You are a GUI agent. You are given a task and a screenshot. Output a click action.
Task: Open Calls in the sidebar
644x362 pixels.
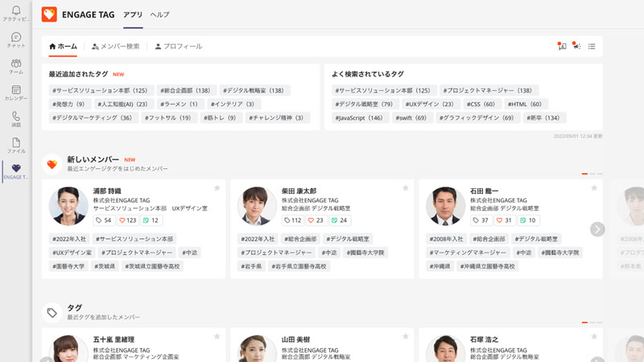tap(16, 119)
